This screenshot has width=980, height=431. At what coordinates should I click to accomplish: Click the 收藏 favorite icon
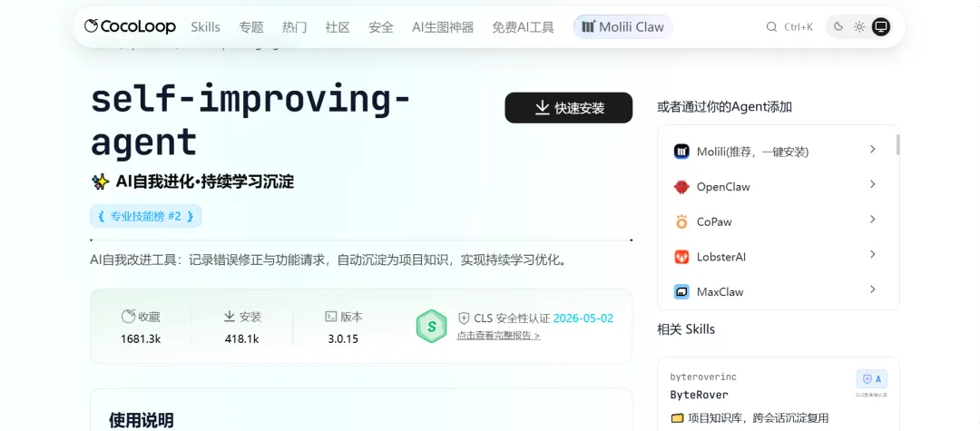pos(128,317)
